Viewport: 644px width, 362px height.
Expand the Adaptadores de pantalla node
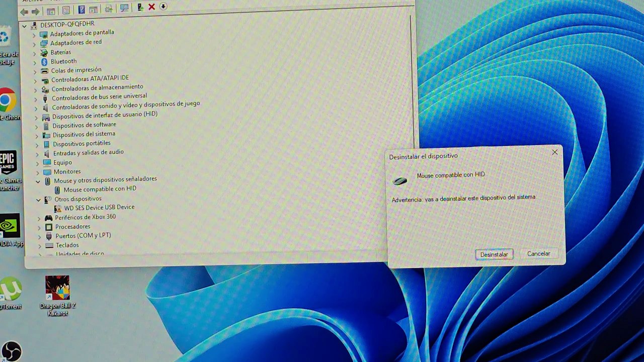pyautogui.click(x=34, y=35)
